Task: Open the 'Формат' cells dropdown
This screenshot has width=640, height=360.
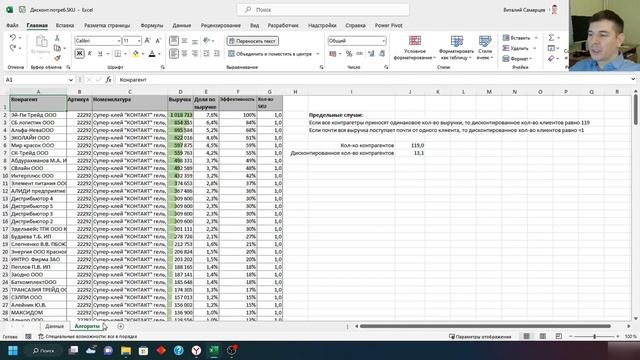Action: tap(517, 59)
